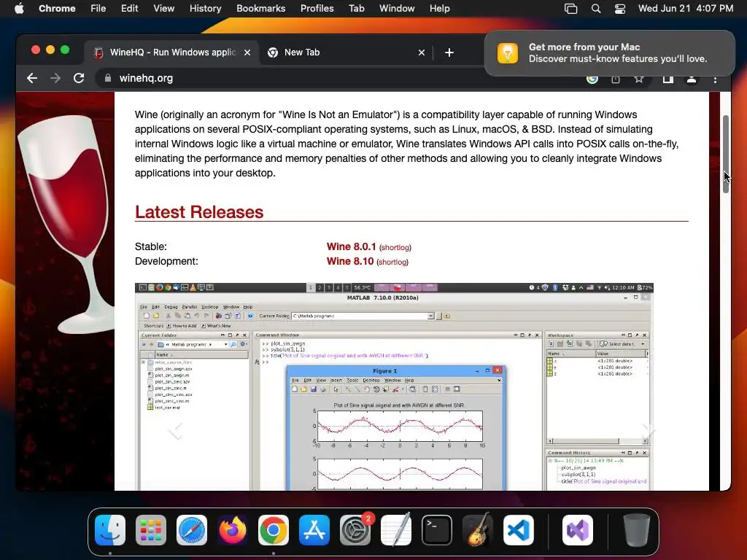Click the Latest Releases heading
747x560 pixels.
tap(198, 212)
